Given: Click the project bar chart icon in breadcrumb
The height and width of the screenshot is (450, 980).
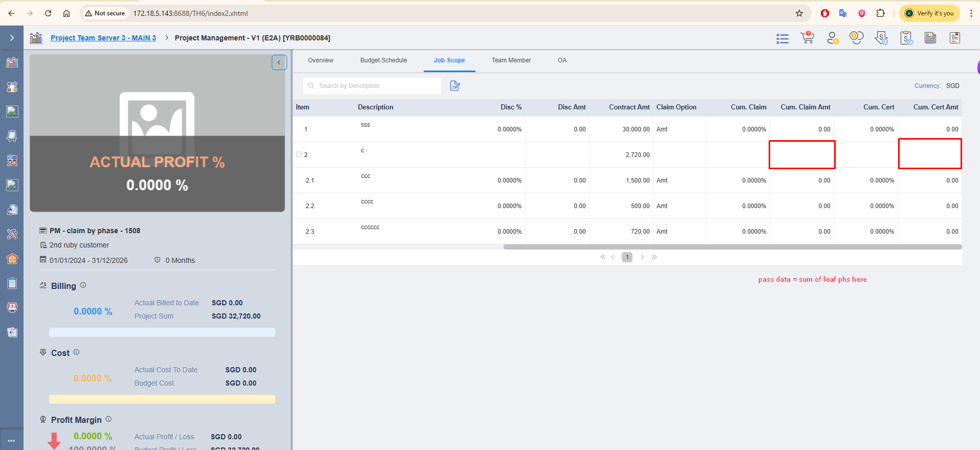Looking at the screenshot, I should point(36,38).
